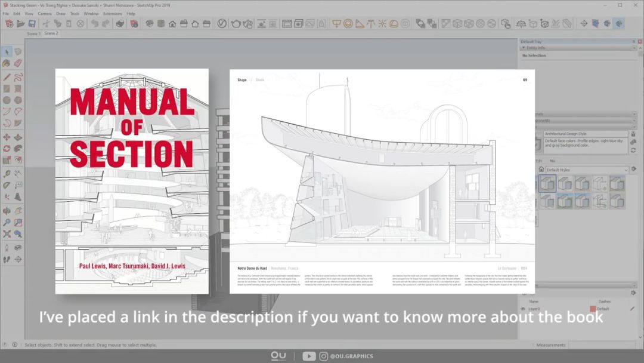Open V-Ray Asset Editor round icon
This screenshot has height=363, width=644.
click(x=222, y=23)
